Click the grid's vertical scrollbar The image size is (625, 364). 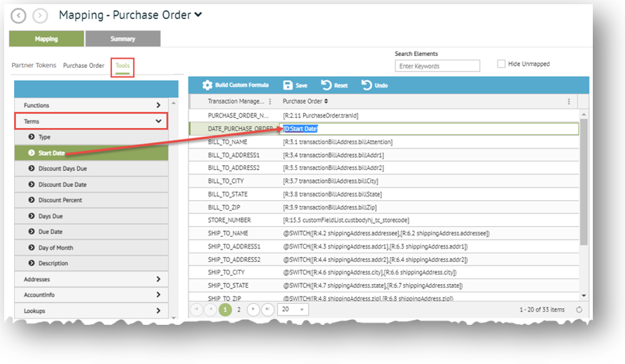pyautogui.click(x=584, y=182)
